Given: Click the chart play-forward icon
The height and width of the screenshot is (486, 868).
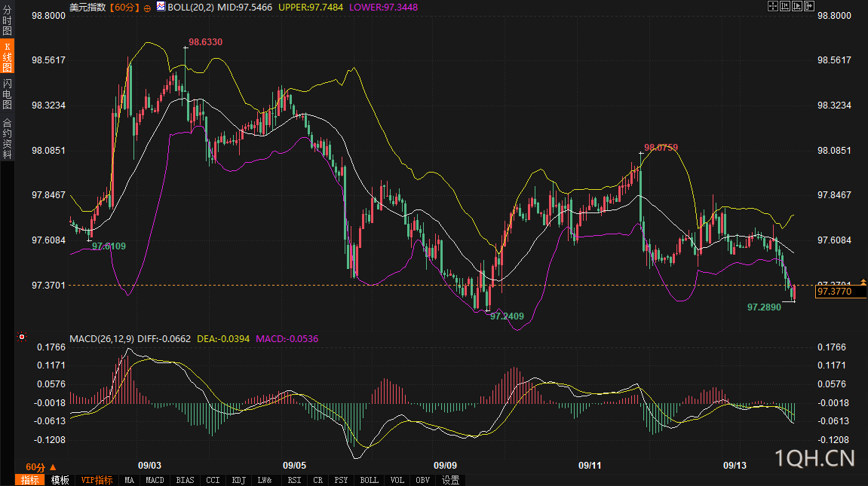Looking at the screenshot, I should click(x=796, y=6).
